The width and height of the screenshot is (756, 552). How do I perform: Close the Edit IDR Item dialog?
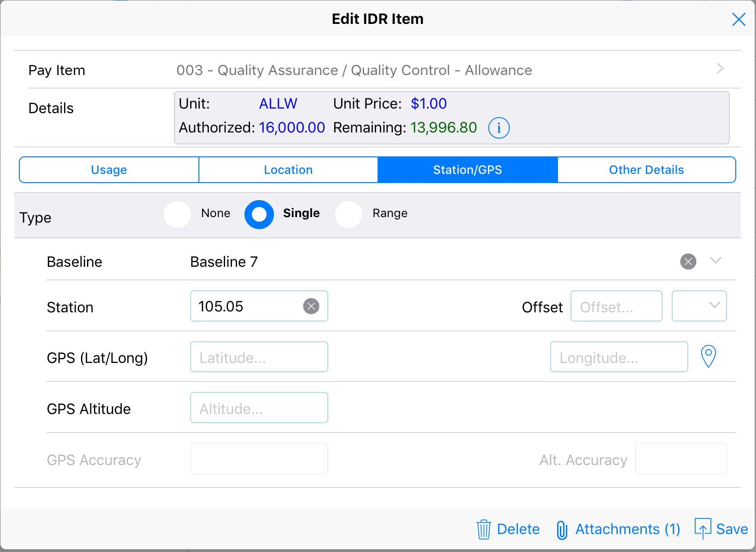coord(739,19)
